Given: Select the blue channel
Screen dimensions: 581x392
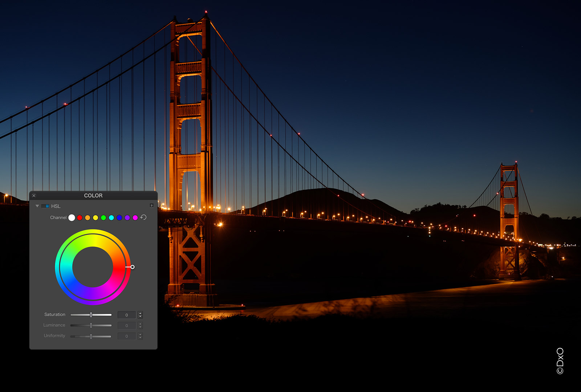Looking at the screenshot, I should click(119, 217).
